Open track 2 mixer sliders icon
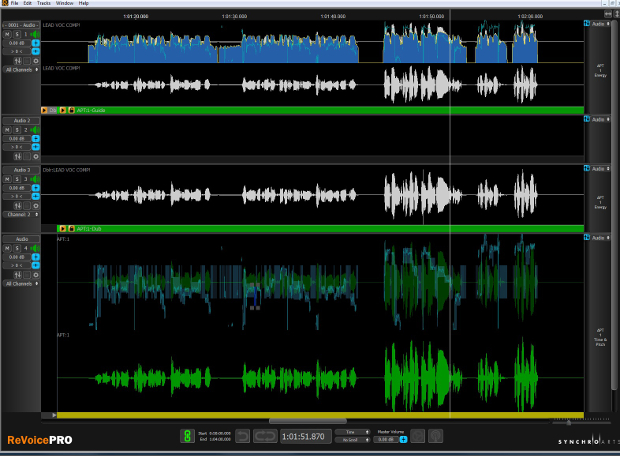This screenshot has width=620, height=456. click(18, 157)
